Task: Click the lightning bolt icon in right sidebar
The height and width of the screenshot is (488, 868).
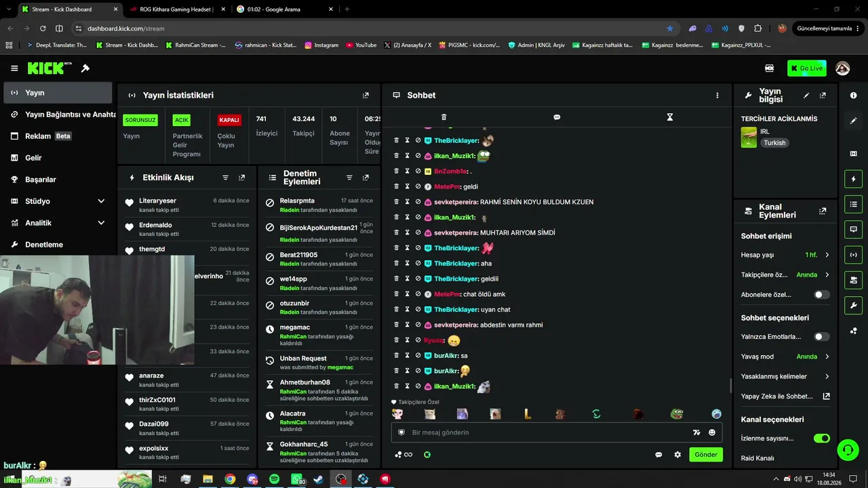Action: tap(853, 179)
